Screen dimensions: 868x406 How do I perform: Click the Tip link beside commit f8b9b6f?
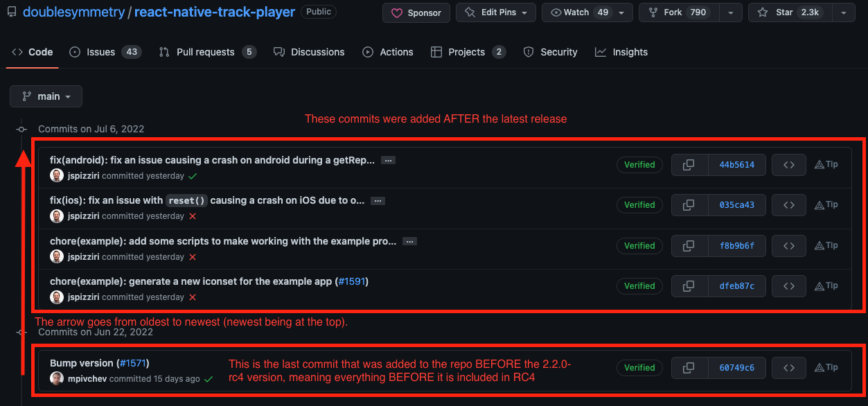tap(826, 245)
